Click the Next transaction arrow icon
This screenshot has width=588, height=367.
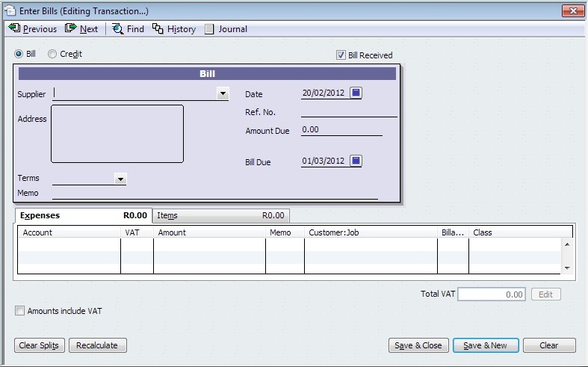point(71,28)
